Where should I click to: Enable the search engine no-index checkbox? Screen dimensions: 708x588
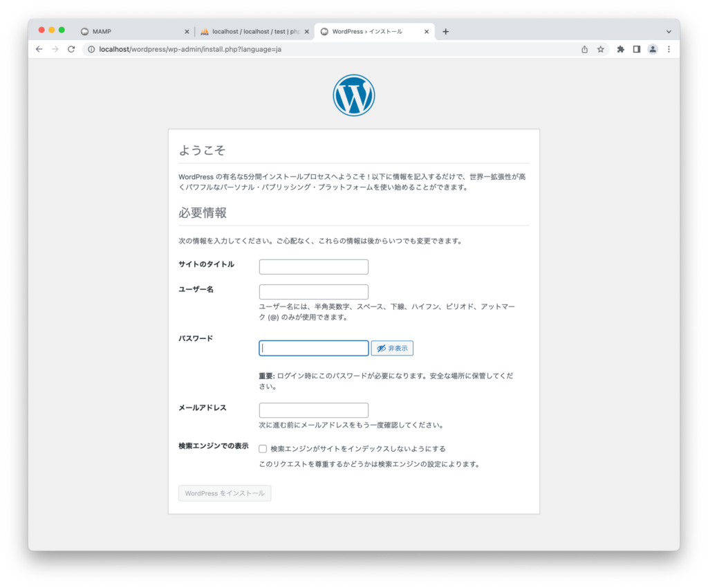click(263, 448)
